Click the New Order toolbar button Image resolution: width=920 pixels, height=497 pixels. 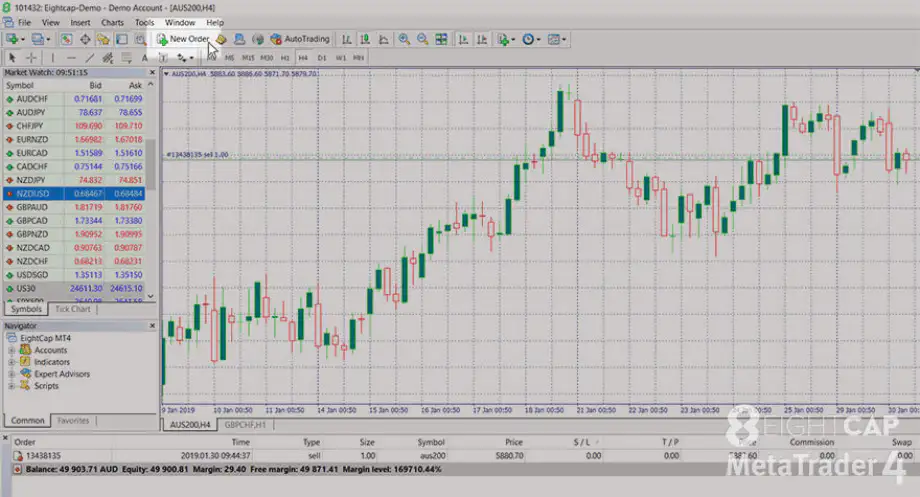pos(183,39)
